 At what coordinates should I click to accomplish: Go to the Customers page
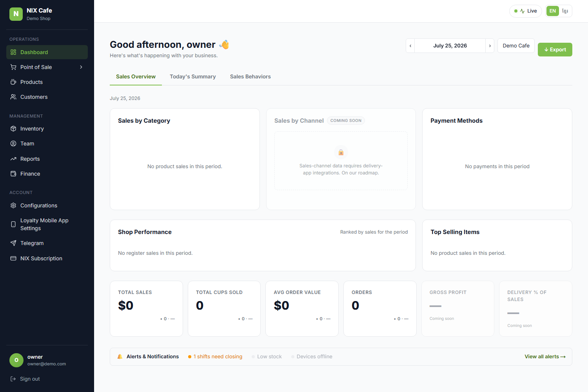pyautogui.click(x=47, y=97)
